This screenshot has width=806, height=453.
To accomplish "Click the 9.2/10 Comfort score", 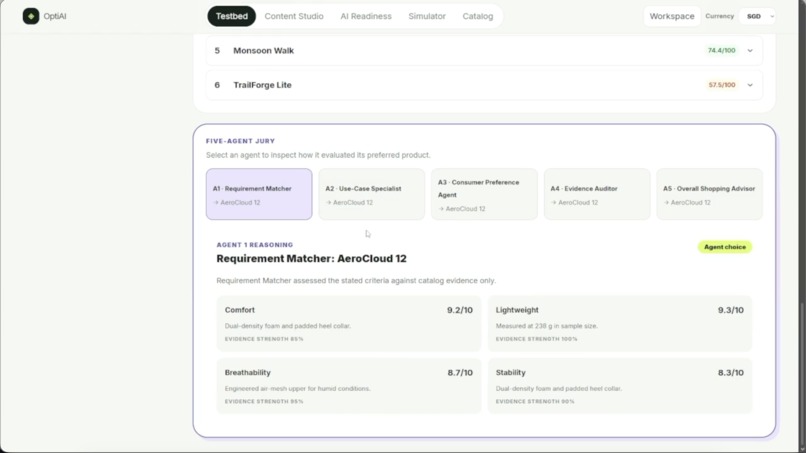I will (x=460, y=310).
